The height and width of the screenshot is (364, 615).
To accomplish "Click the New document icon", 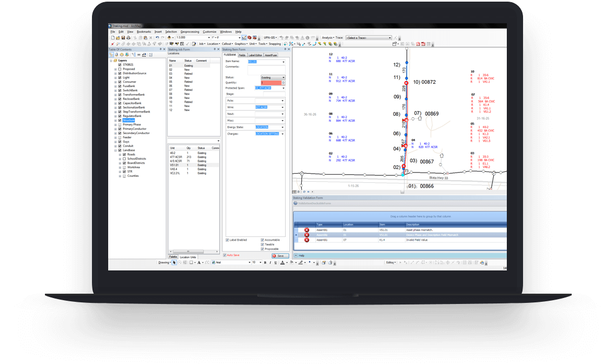I will click(113, 38).
